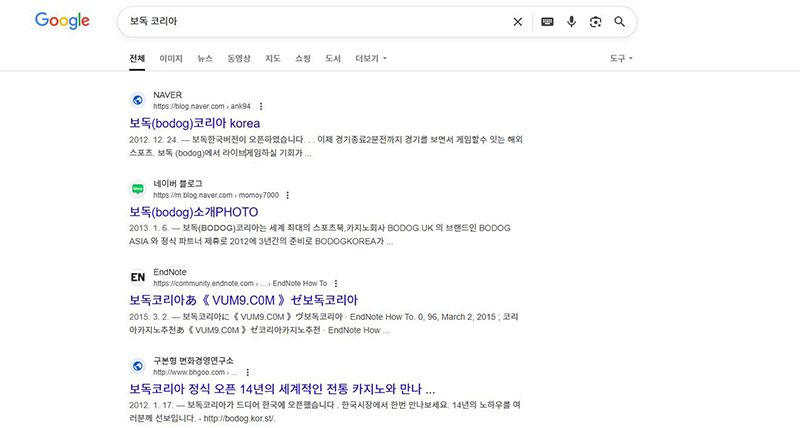Switch to the 뉴스 tab
This screenshot has width=800, height=428.
coord(205,58)
